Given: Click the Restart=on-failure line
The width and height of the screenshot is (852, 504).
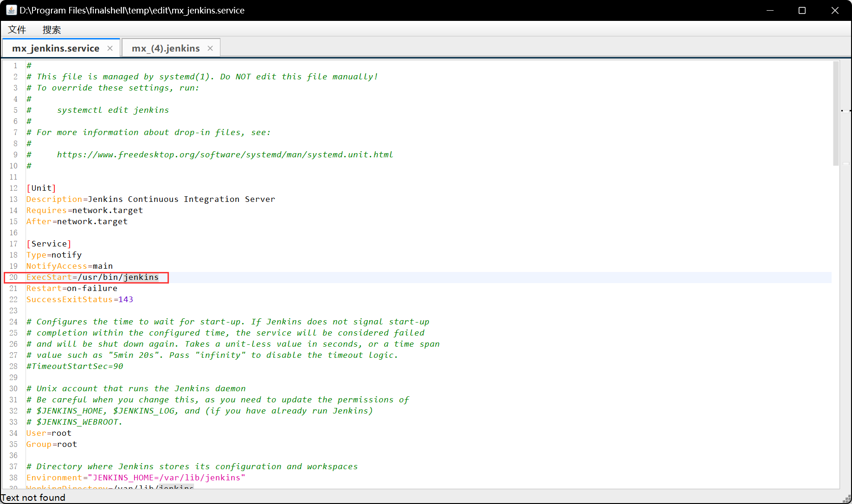Looking at the screenshot, I should pos(72,288).
